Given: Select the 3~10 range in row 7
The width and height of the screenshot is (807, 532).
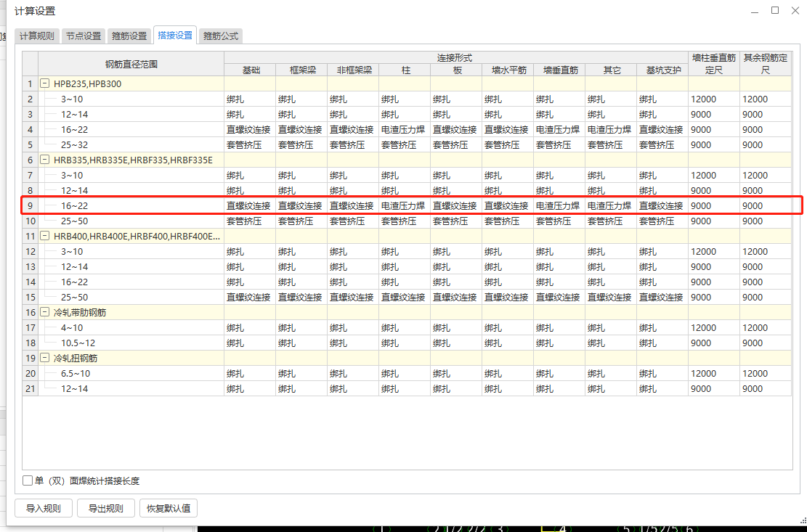Looking at the screenshot, I should [x=131, y=176].
